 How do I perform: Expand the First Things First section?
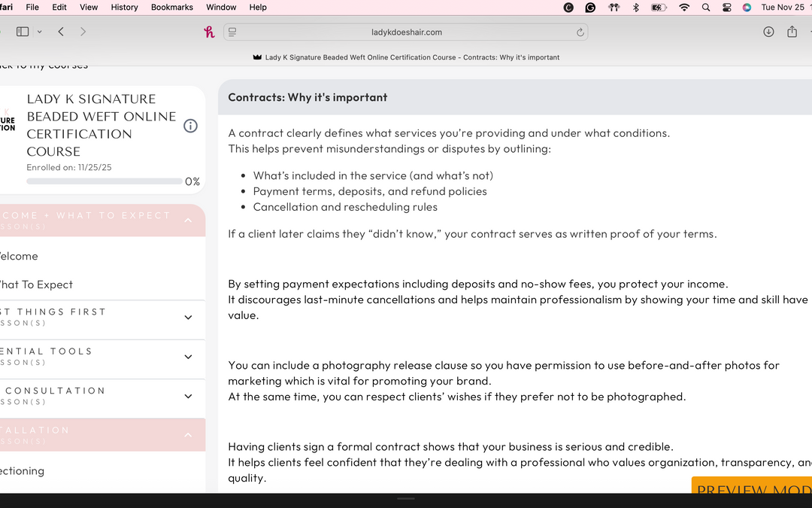point(188,318)
